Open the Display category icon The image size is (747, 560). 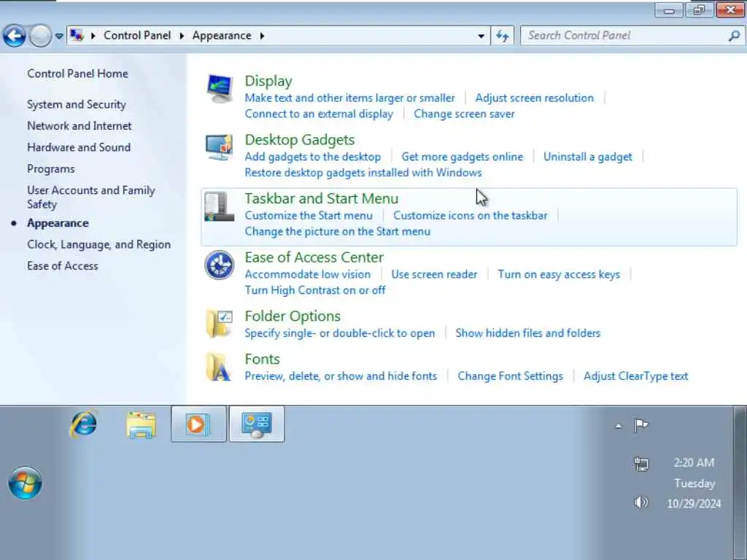point(220,88)
